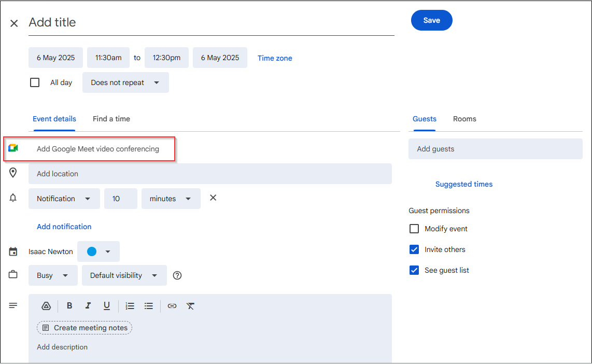Viewport: 592px width, 364px height.
Task: Open the Busy availability dropdown
Action: tap(53, 276)
